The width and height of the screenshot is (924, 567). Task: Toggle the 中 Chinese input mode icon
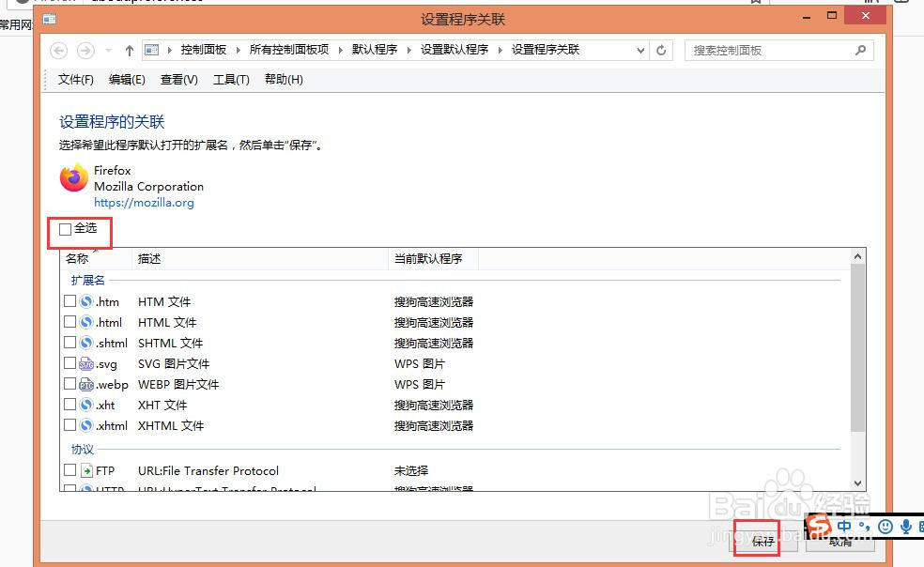point(844,526)
